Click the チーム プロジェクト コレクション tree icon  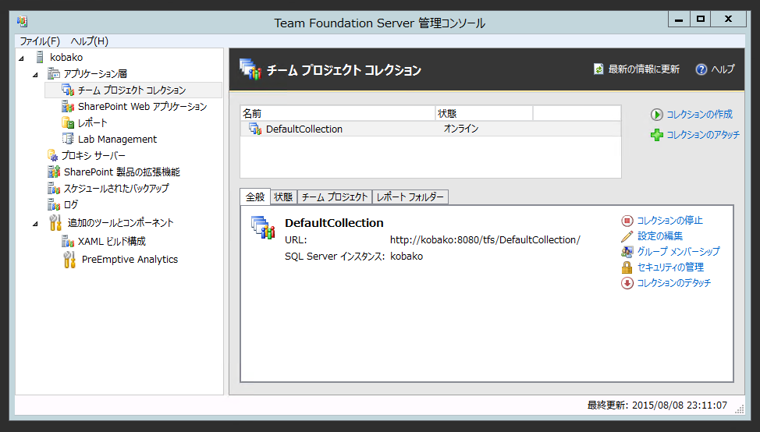[68, 90]
